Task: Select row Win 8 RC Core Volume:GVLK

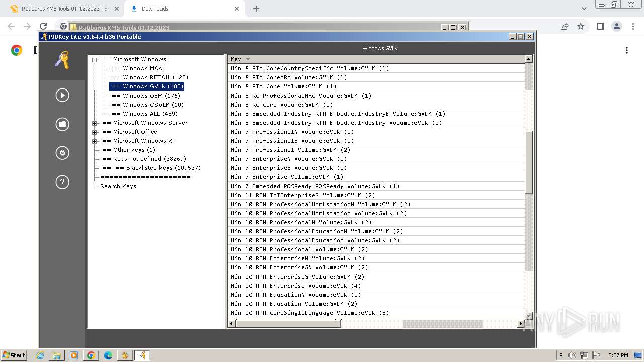Action: click(376, 105)
